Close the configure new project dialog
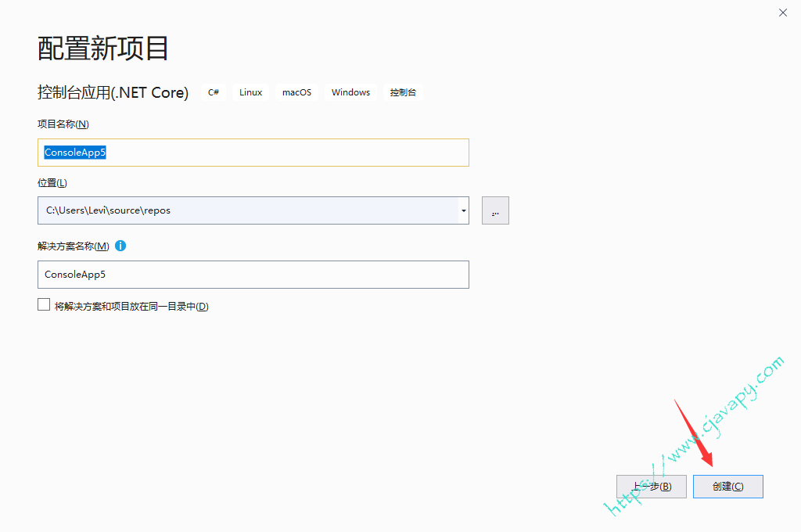The width and height of the screenshot is (801, 532). click(x=782, y=13)
